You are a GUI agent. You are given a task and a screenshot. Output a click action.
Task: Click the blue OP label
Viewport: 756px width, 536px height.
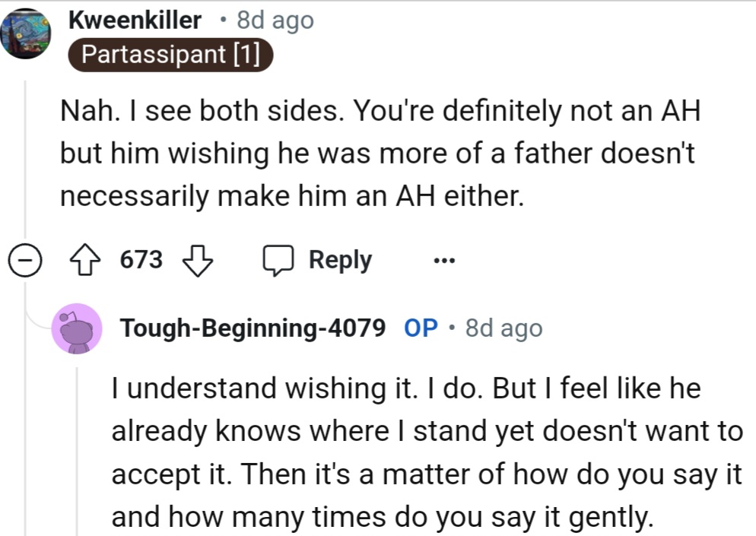[421, 328]
